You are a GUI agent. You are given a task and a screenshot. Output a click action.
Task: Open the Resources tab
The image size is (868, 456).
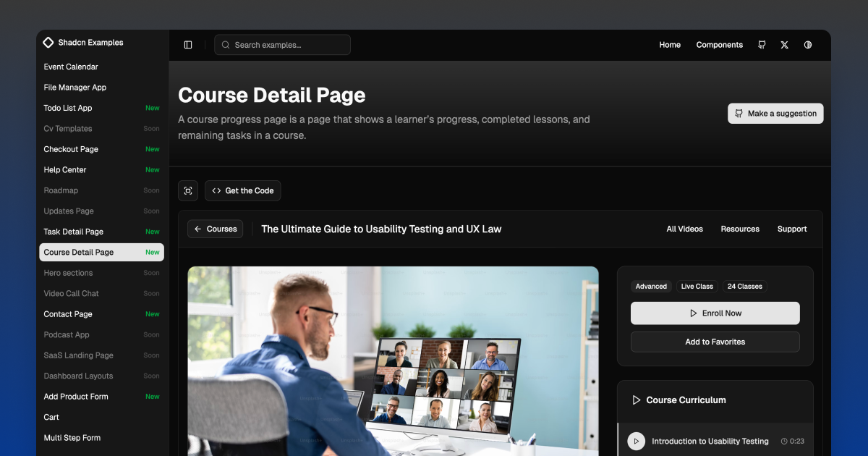(740, 229)
